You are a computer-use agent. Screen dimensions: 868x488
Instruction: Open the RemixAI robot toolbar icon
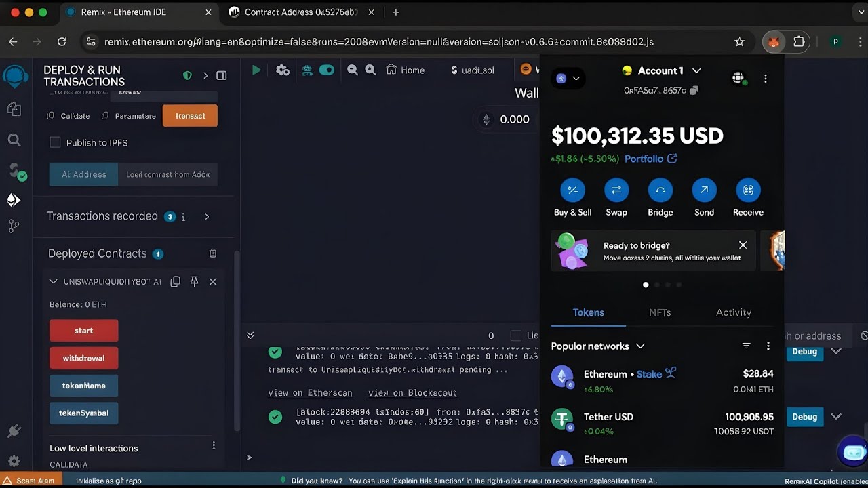pyautogui.click(x=307, y=70)
